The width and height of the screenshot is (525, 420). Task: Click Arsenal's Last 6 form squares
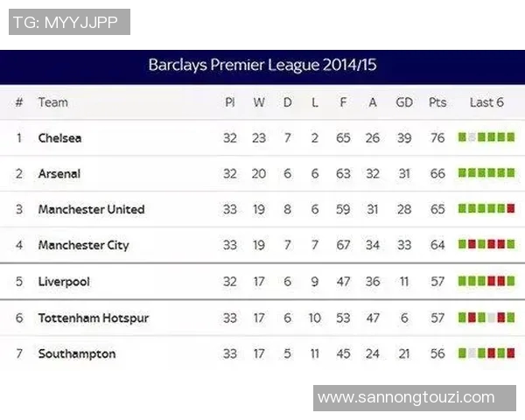coord(486,173)
